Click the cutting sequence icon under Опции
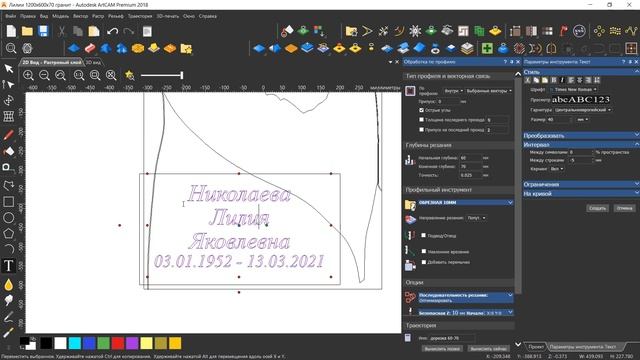This screenshot has height=360, width=640. point(410,297)
